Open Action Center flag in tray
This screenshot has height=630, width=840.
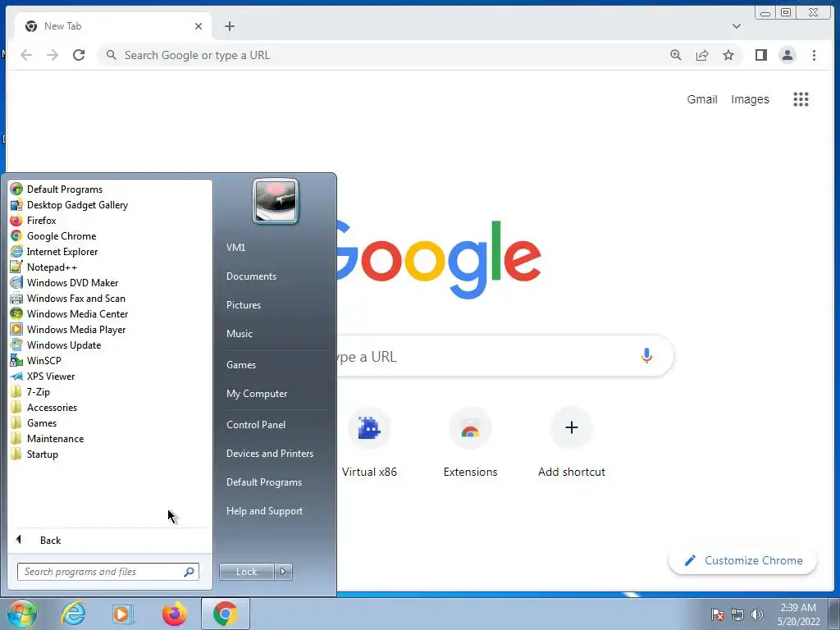717,614
